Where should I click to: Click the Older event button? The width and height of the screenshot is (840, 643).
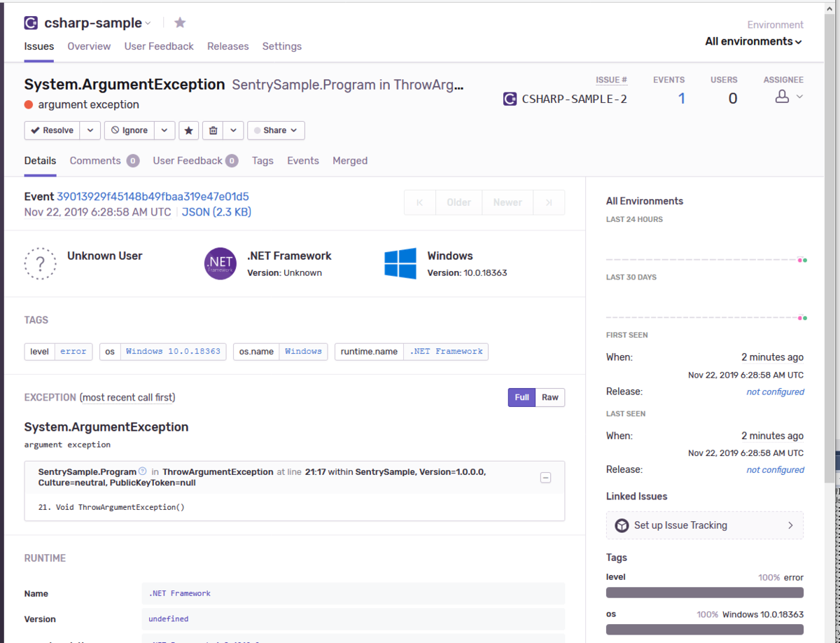pos(458,202)
